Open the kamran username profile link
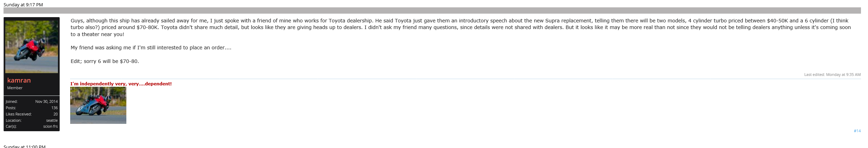This screenshot has height=148, width=868. click(19, 80)
